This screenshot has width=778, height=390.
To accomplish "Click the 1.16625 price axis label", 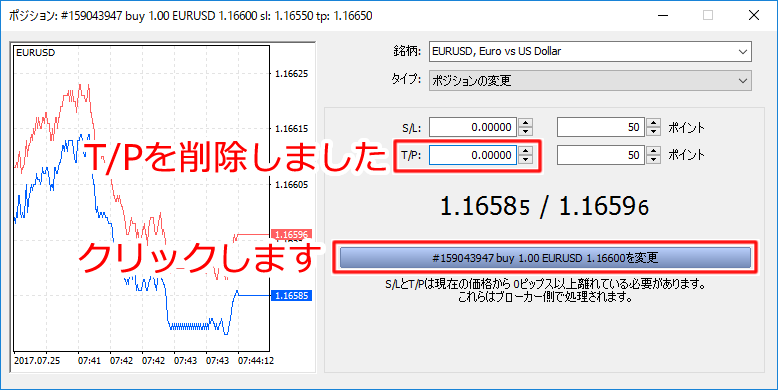I will (x=292, y=74).
